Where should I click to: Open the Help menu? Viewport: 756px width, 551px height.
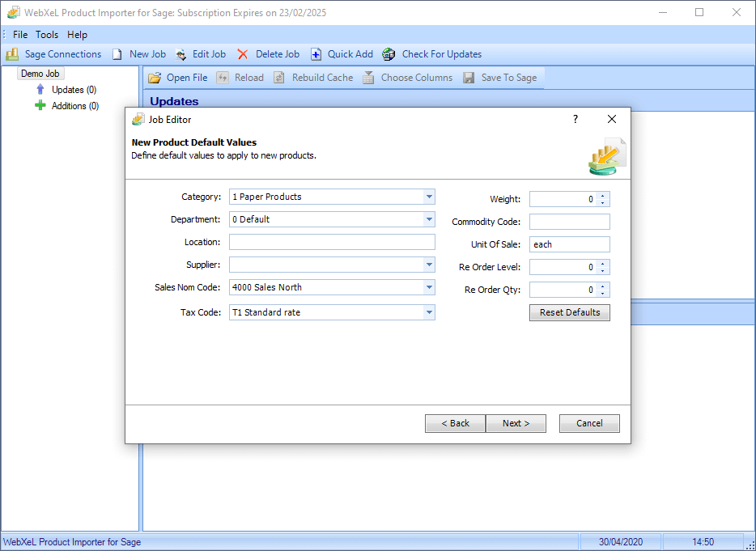77,35
